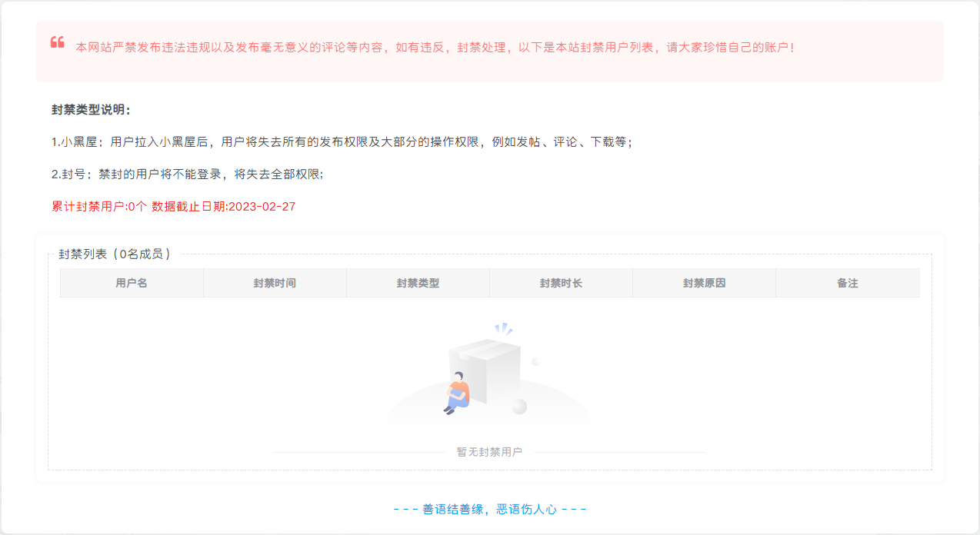Choose the 封禁时长 column header
980x535 pixels.
point(561,283)
